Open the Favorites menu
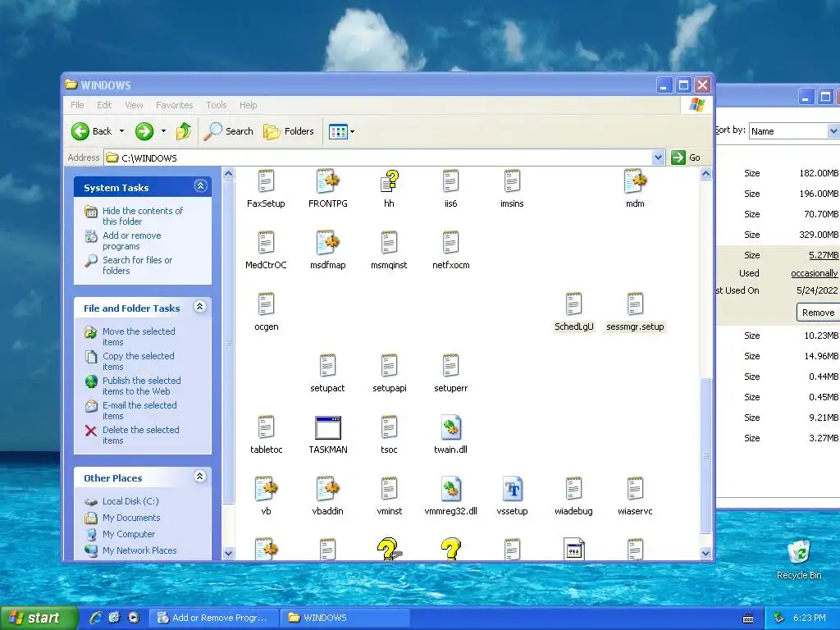The width and height of the screenshot is (840, 630). [174, 105]
